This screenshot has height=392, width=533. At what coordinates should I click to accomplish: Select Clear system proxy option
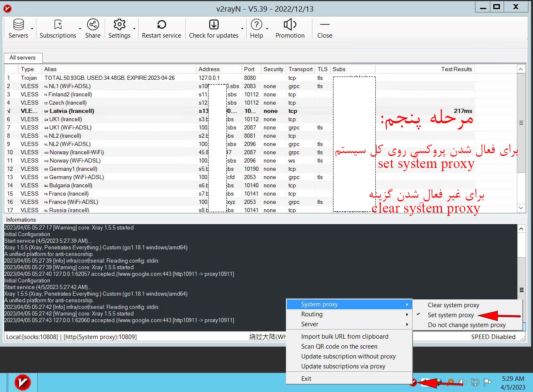coord(468,305)
